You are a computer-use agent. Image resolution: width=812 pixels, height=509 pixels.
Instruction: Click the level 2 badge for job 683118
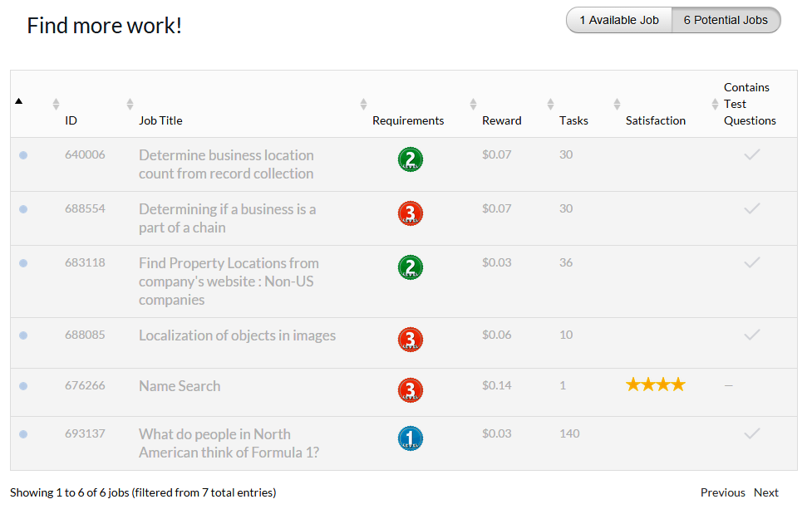tap(410, 267)
